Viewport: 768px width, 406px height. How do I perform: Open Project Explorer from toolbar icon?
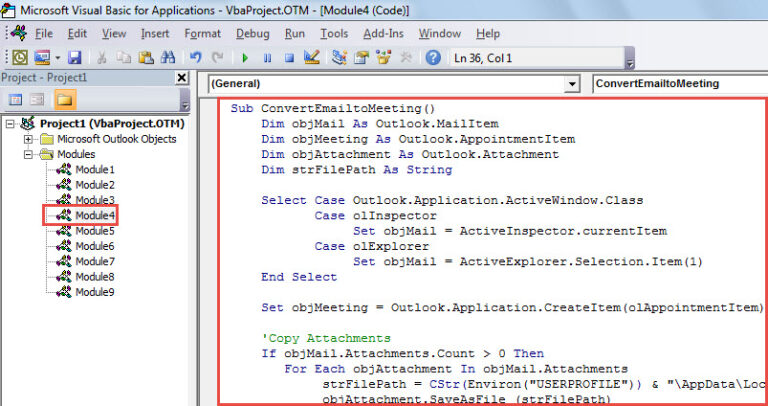(340, 58)
